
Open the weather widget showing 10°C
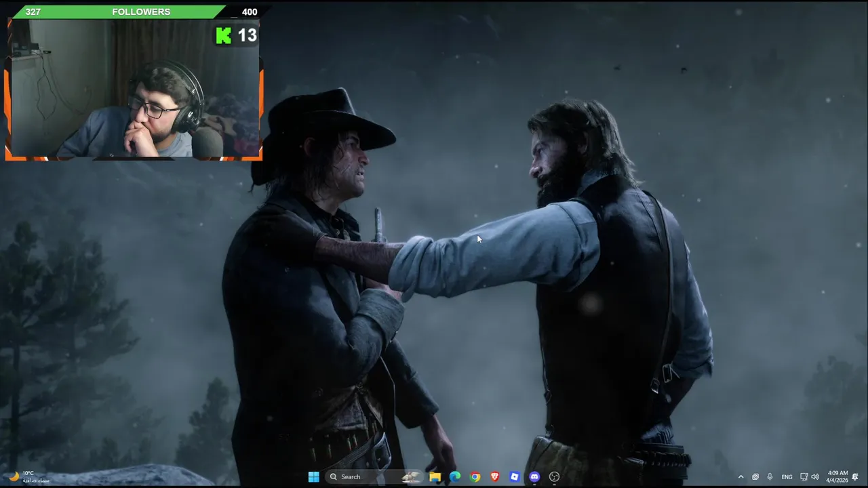click(28, 476)
